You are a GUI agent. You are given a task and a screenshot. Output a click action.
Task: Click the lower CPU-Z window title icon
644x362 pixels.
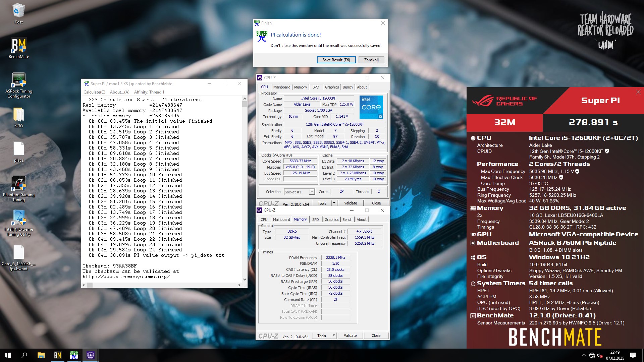point(259,210)
